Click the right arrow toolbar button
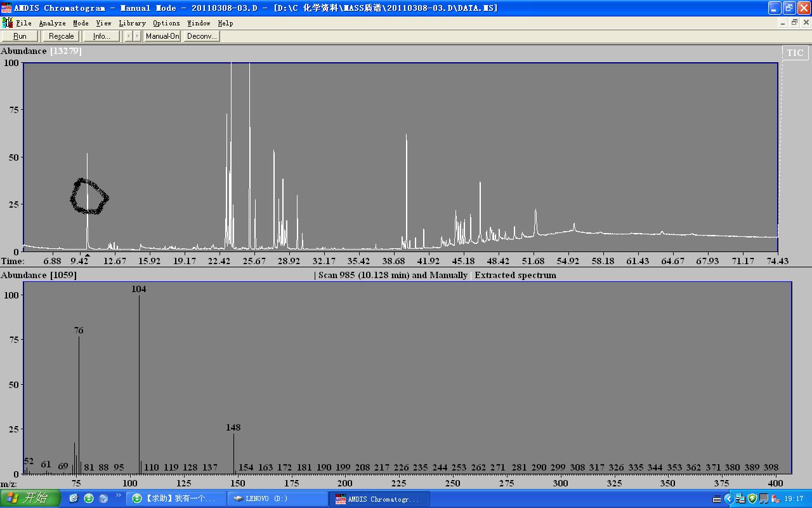This screenshot has width=812, height=508. pyautogui.click(x=136, y=36)
